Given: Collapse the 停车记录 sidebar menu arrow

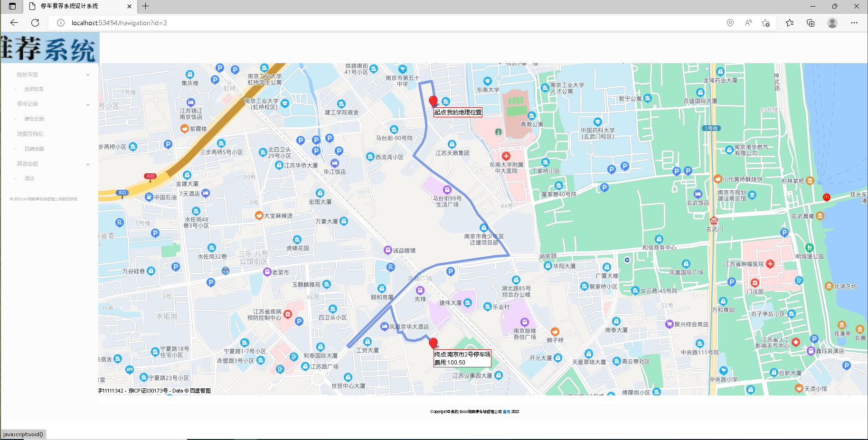Looking at the screenshot, I should (x=88, y=104).
